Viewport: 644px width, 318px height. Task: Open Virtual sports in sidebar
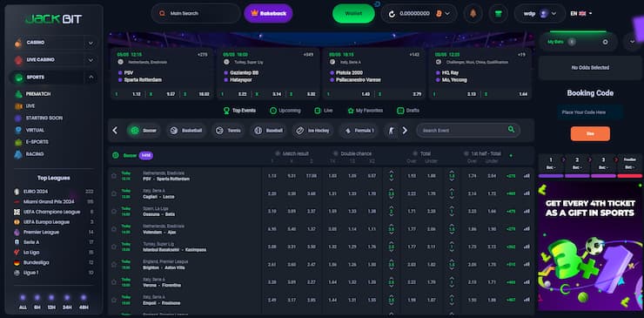click(30, 130)
